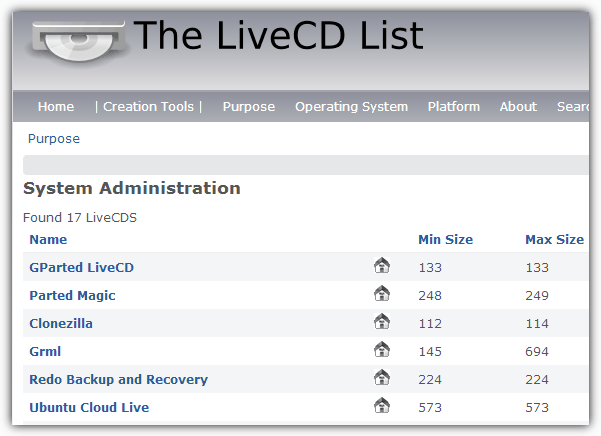Select the Found 17 LiveCDS text
601x436 pixels.
80,218
